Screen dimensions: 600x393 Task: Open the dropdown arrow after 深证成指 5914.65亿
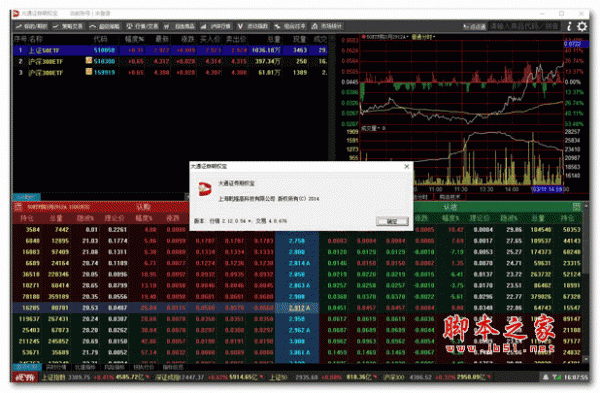click(261, 378)
